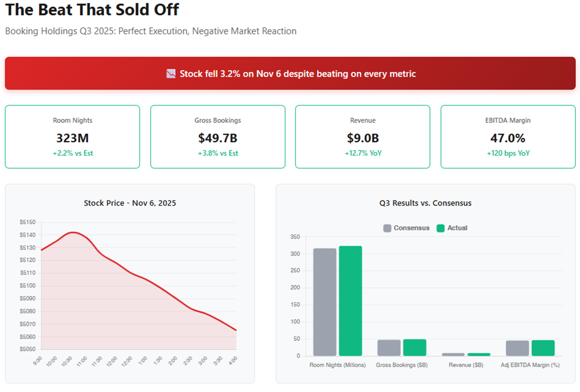Click the stock price peak near 10:30

point(73,232)
